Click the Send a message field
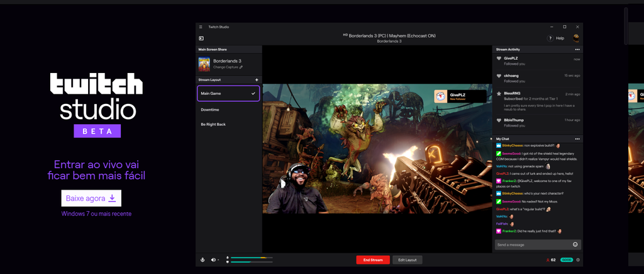This screenshot has height=274, width=644. 538,244
